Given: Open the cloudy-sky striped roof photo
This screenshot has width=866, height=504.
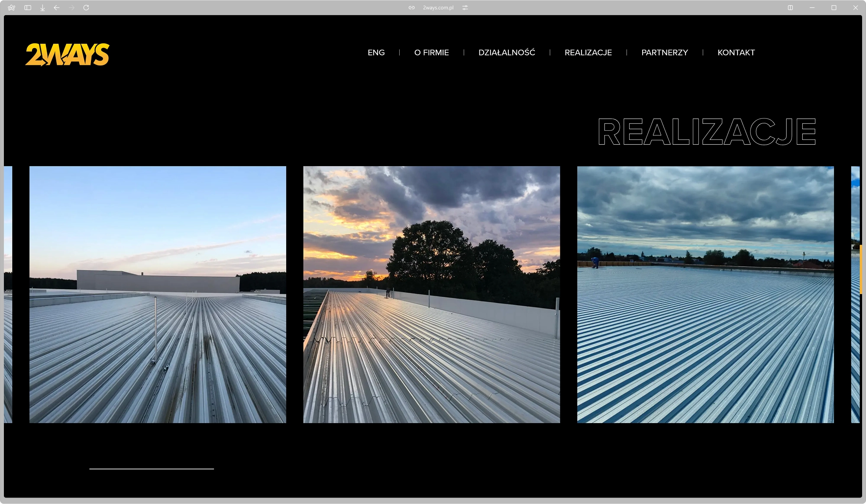Looking at the screenshot, I should click(705, 294).
